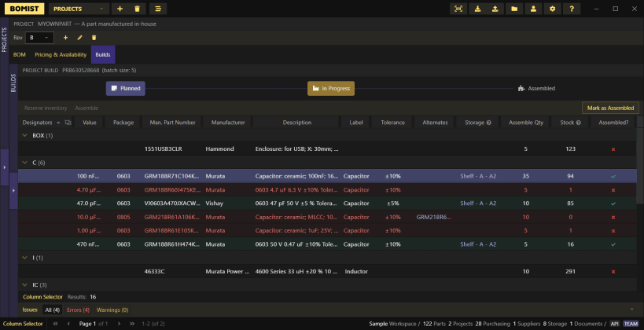Click the TEAM badge in status bar
The image size is (644, 330).
631,324
